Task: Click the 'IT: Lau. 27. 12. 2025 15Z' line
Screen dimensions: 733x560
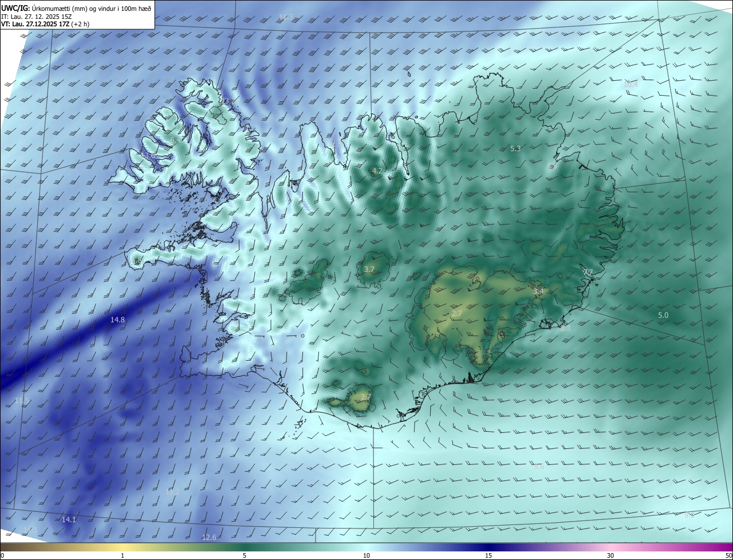Action: (x=36, y=17)
